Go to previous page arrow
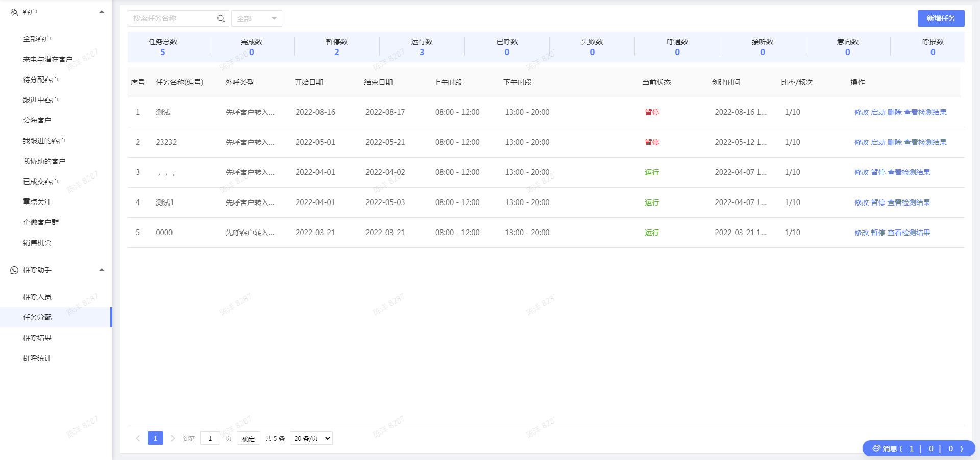 (138, 438)
